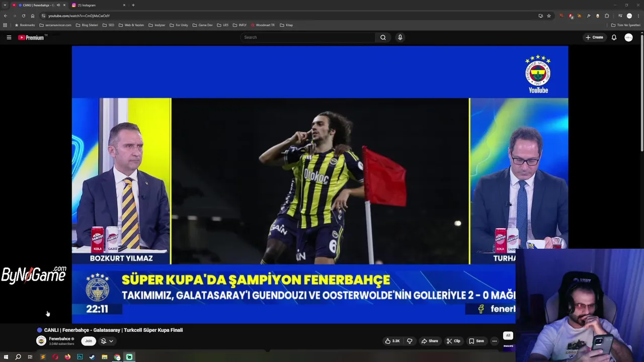This screenshot has height=362, width=644.
Task: Select the All filter chip
Action: 508,335
